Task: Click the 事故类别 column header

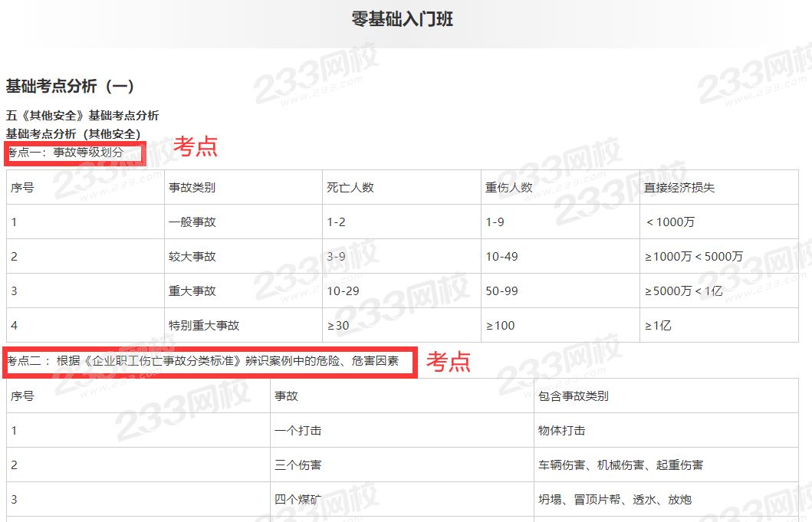Action: [x=192, y=187]
